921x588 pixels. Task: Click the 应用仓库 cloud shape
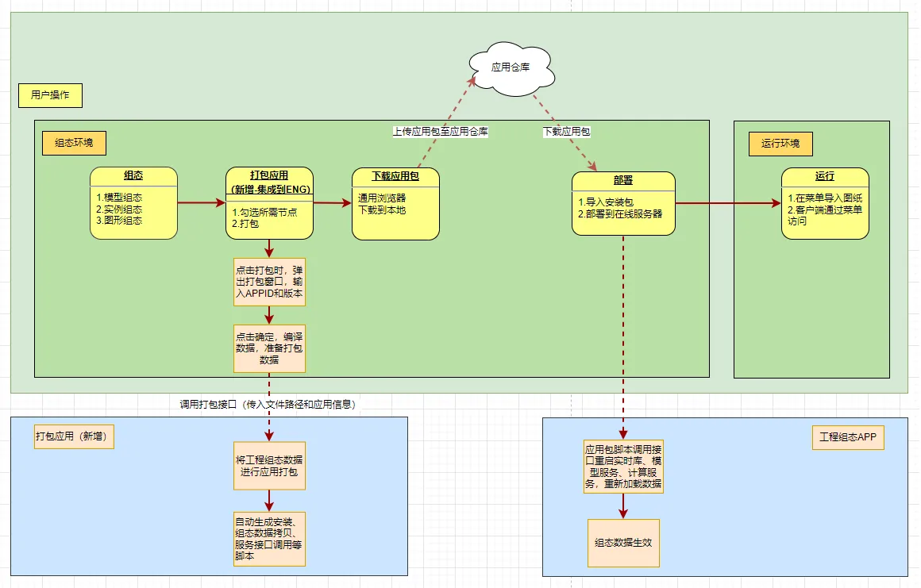[x=511, y=69]
